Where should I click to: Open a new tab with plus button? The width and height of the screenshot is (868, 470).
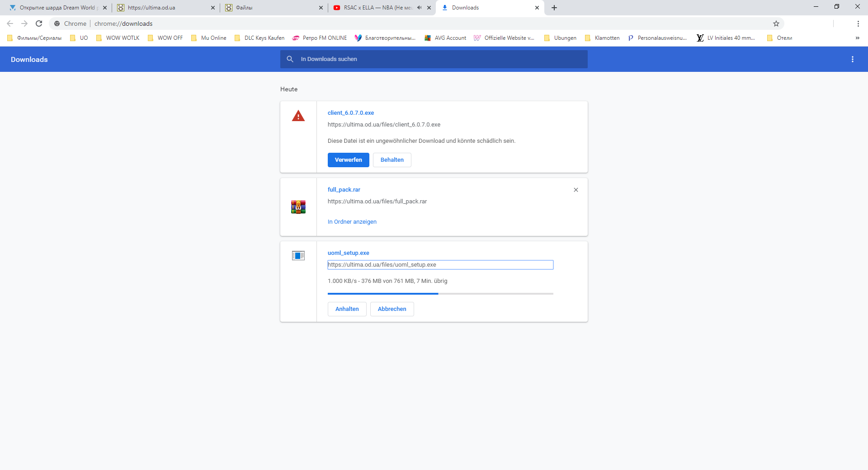tap(554, 8)
